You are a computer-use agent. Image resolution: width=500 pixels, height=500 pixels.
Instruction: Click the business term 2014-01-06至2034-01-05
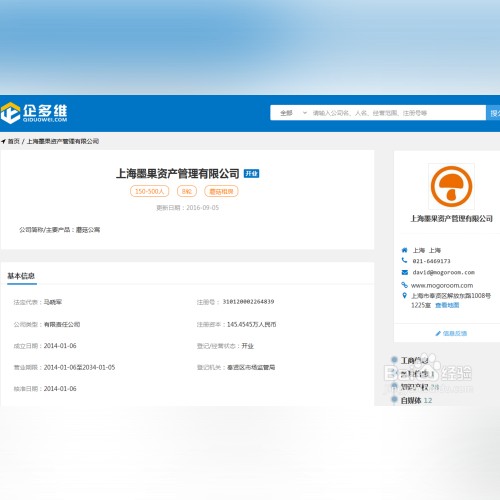pyautogui.click(x=79, y=367)
